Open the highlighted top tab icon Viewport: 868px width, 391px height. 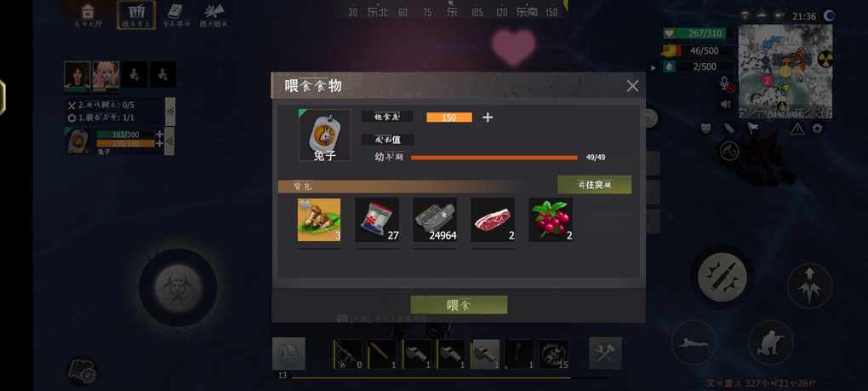point(136,14)
